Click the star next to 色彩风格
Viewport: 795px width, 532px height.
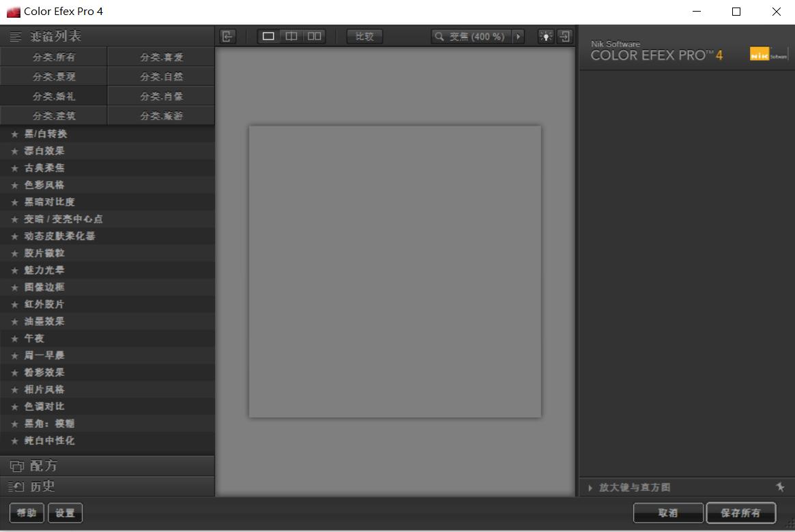15,186
